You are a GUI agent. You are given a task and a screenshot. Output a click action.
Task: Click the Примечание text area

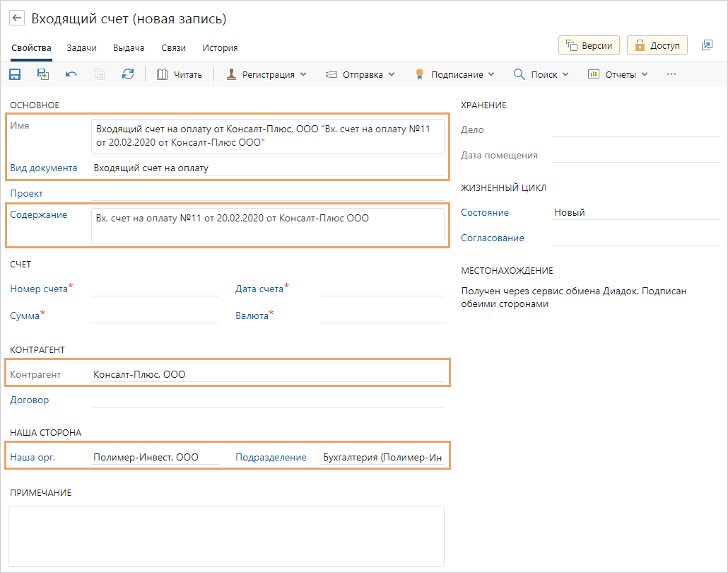226,536
